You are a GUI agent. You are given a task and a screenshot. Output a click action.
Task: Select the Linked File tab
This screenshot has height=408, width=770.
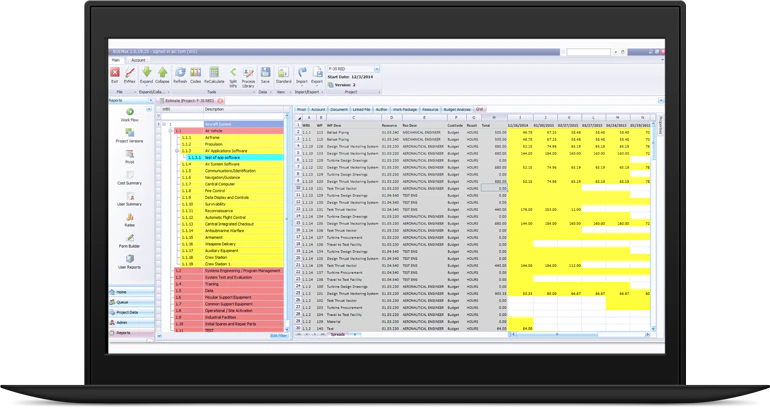pyautogui.click(x=361, y=109)
